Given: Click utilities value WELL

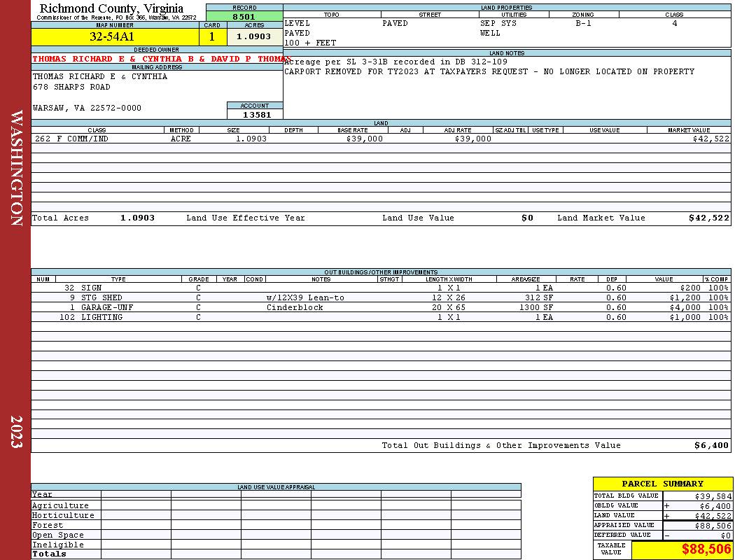Looking at the screenshot, I should (x=490, y=34).
